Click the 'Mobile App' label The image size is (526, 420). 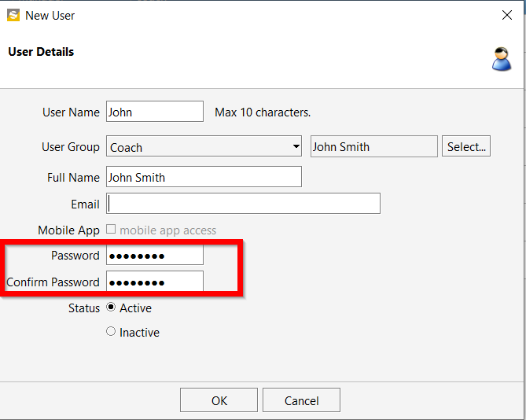(68, 230)
